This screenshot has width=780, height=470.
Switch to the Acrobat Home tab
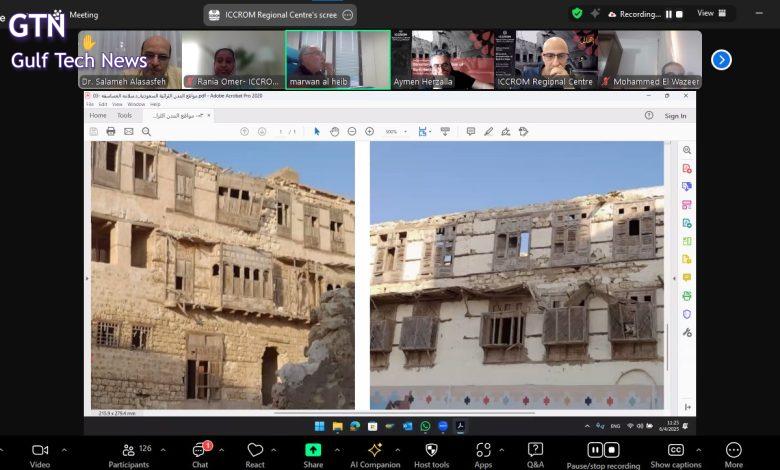point(98,115)
